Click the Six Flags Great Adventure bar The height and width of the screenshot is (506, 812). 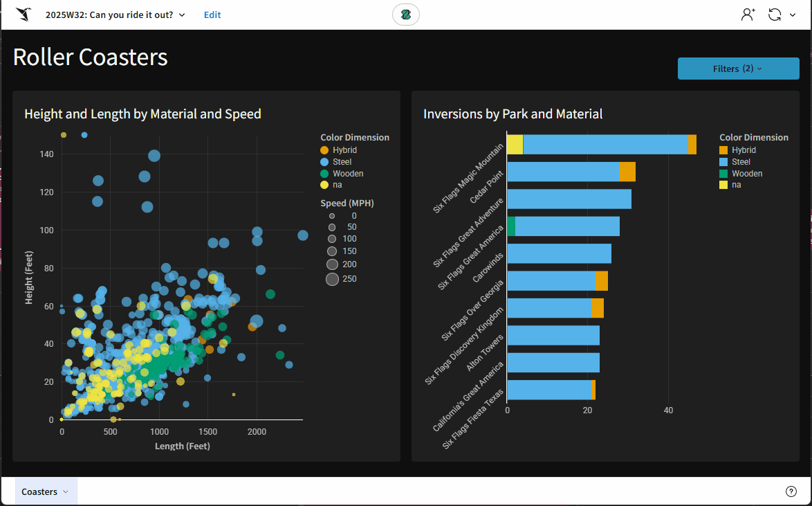(569, 199)
